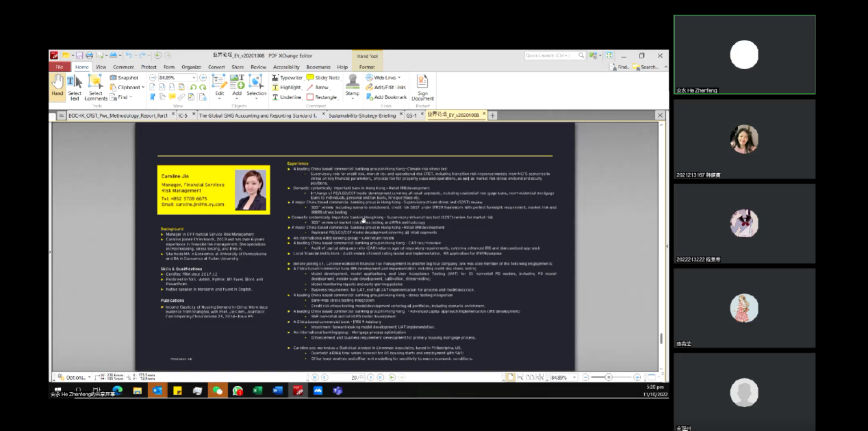Switch to the Sustainability-Strategy-Briefing document tab
This screenshot has width=868, height=431.
361,116
